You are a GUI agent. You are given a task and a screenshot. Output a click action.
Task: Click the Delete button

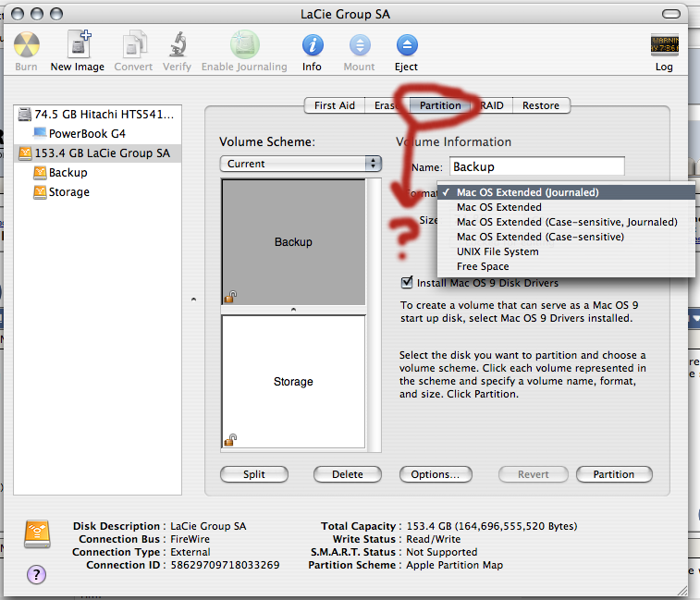coord(348,474)
